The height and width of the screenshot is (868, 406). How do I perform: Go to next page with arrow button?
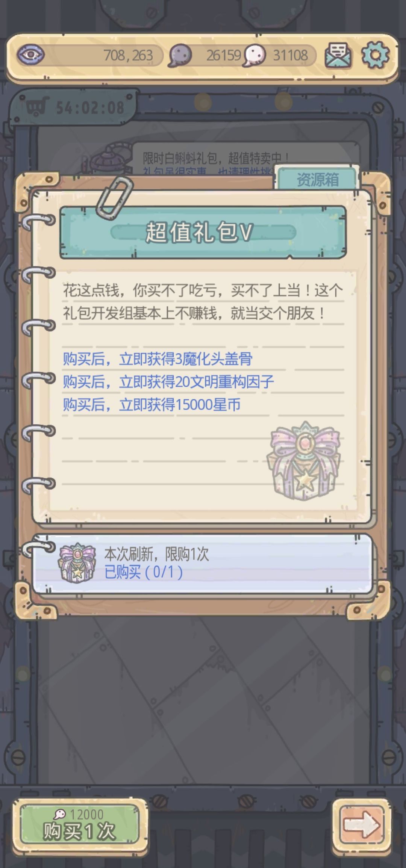point(362,825)
